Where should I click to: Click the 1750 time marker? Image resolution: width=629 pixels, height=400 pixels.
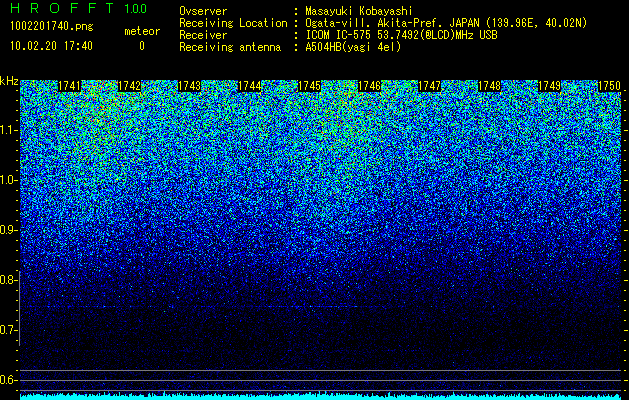click(609, 86)
